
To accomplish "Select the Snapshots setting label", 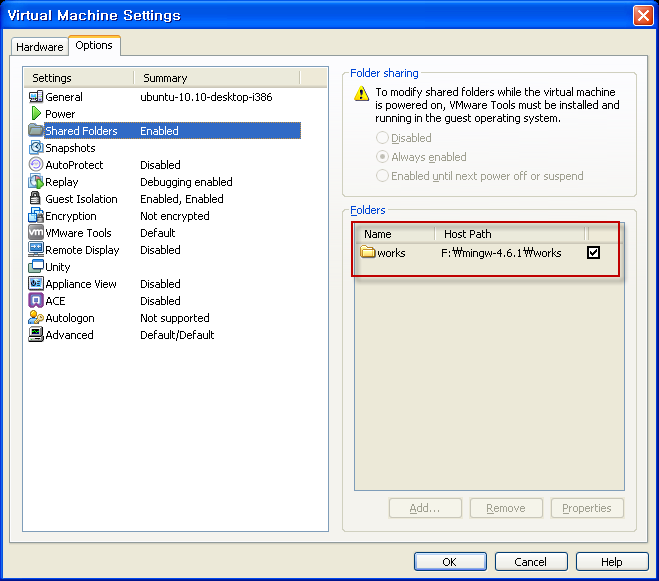I will [x=70, y=148].
